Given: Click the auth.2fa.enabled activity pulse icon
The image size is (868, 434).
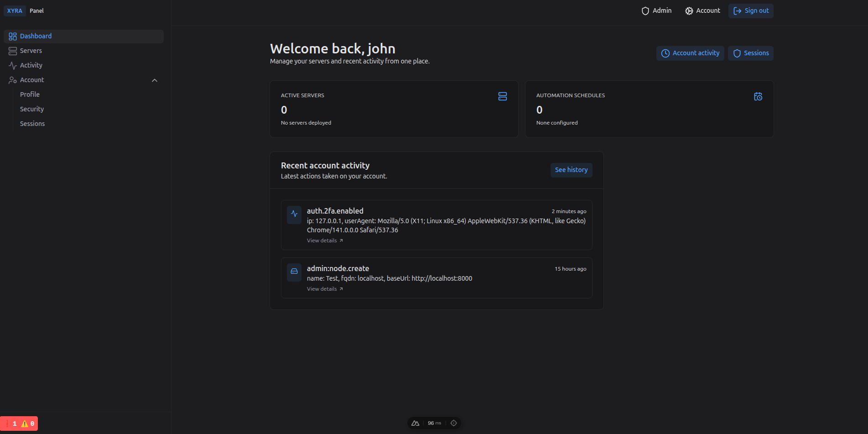Looking at the screenshot, I should (x=294, y=214).
